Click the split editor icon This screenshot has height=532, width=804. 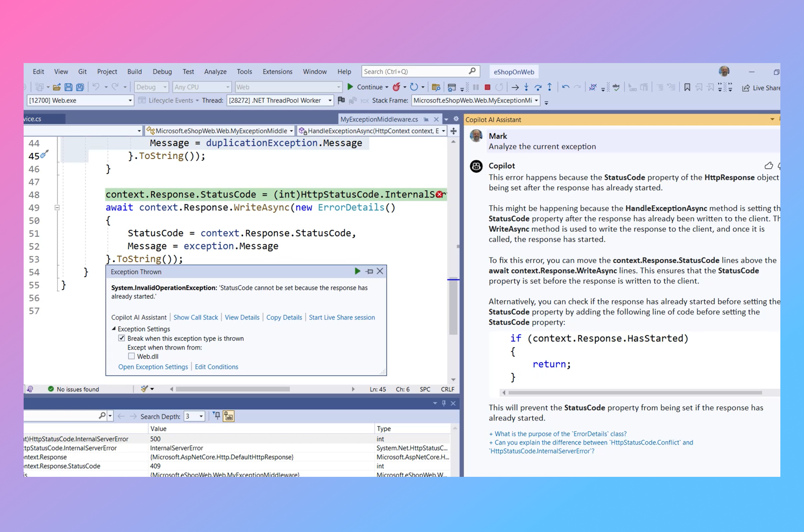pyautogui.click(x=454, y=131)
